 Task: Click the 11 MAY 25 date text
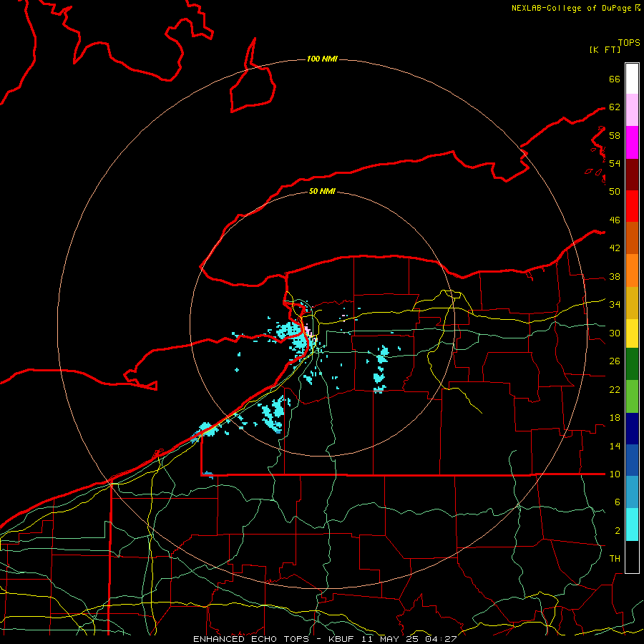(391, 639)
